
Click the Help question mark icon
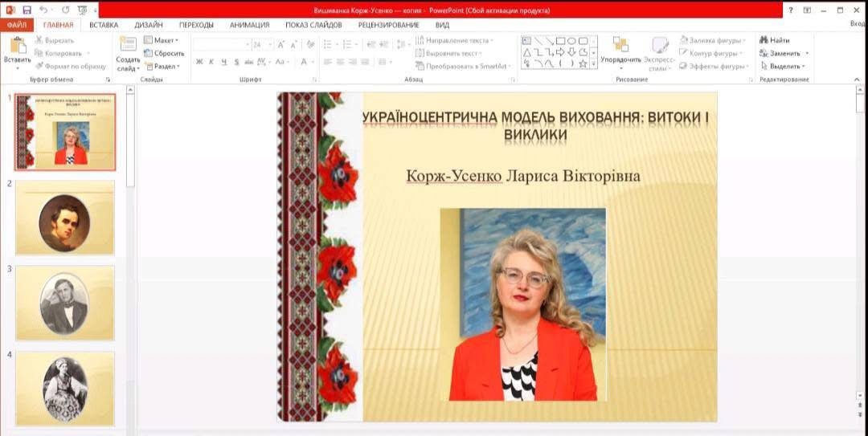(791, 10)
